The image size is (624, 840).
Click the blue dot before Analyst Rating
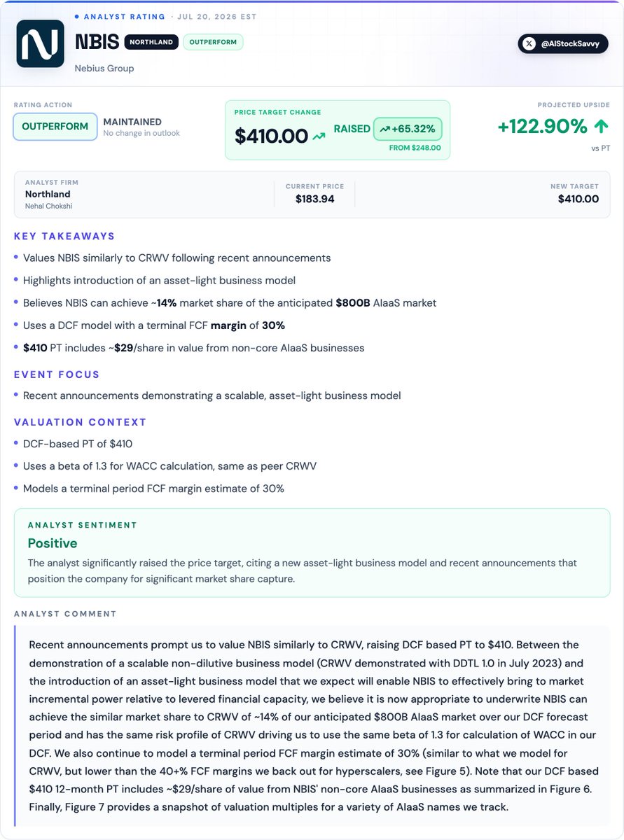[x=77, y=16]
